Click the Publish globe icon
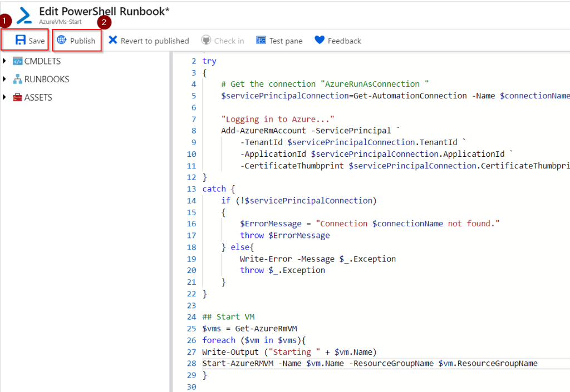 (62, 40)
